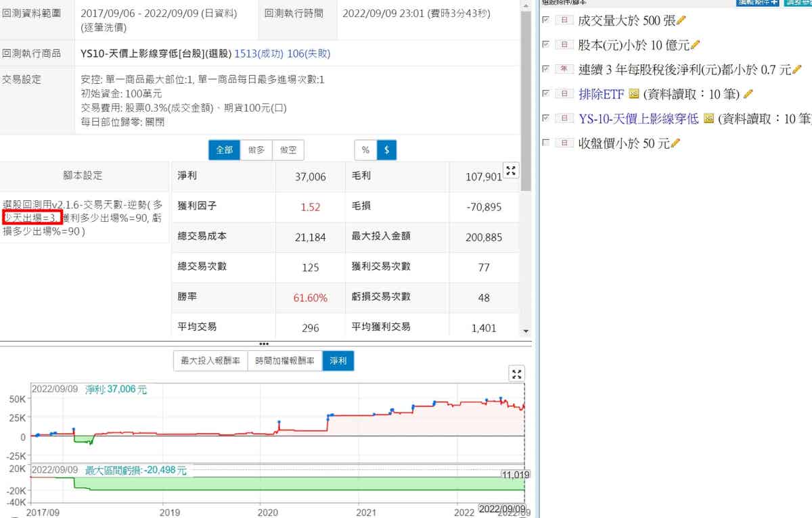Open script note icon beside 排除ETF
Screen dimensions: 812x518
pos(633,94)
